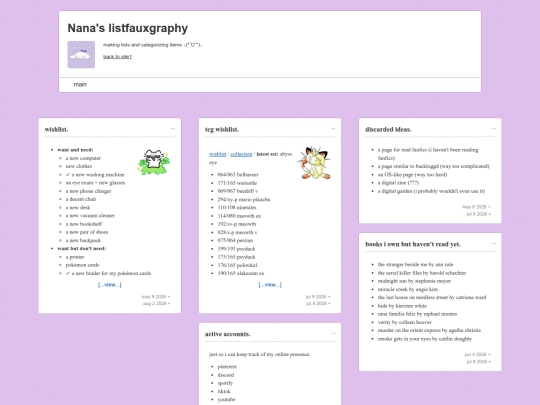Click 'smoke gets in your eyes' book
540x405 pixels.
coord(425,339)
